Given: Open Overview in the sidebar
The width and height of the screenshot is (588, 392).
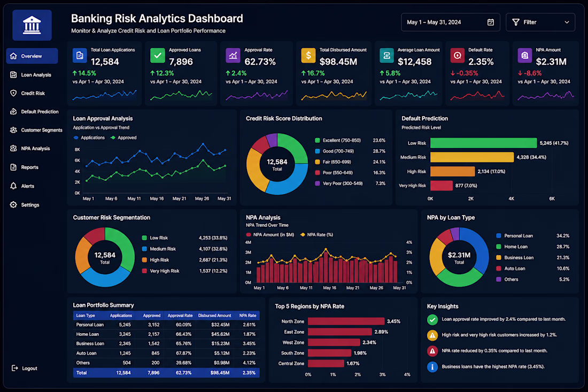Looking at the screenshot, I should pyautogui.click(x=32, y=56).
